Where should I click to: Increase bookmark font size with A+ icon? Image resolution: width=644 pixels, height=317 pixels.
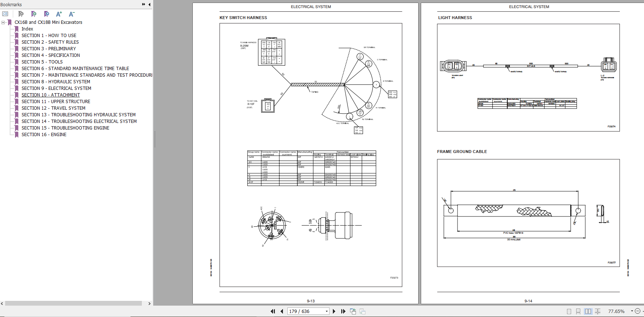coord(59,14)
